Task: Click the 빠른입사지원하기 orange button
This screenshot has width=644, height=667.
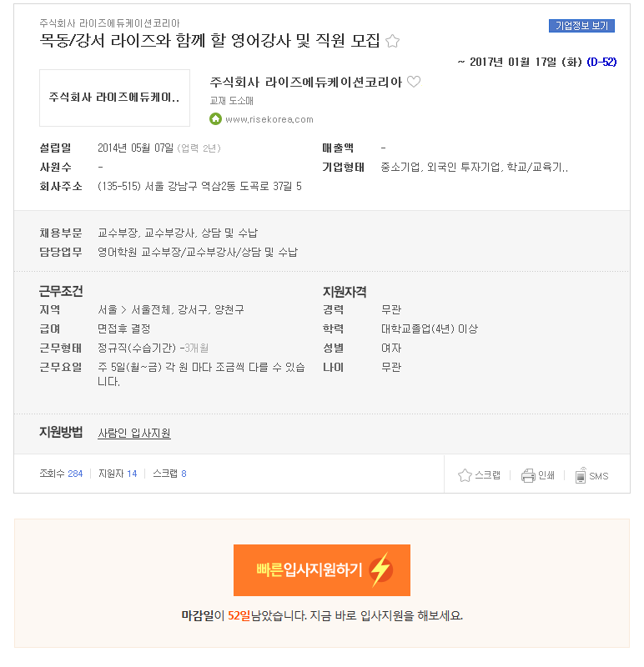Action: click(322, 570)
